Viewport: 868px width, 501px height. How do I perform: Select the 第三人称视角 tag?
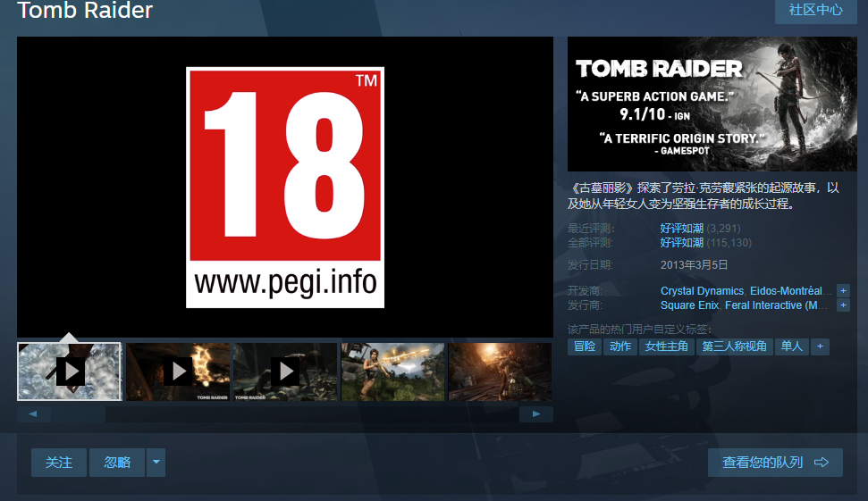click(734, 347)
